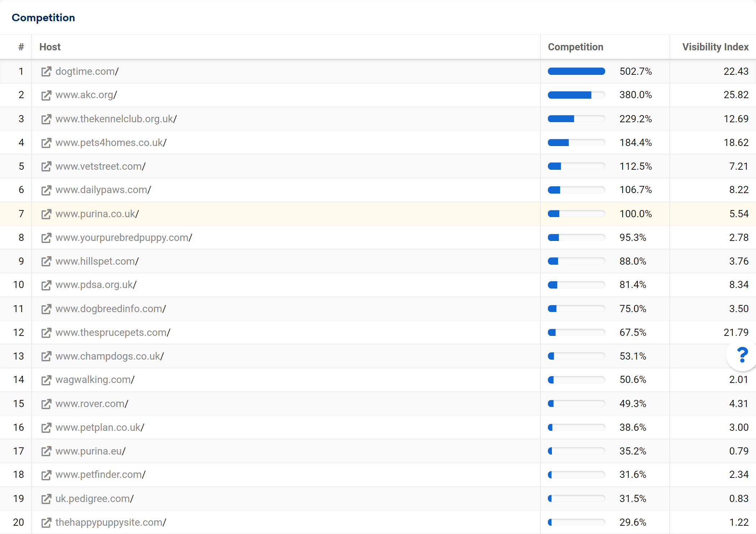Open external link icon for www.champdogs.co.uk
Viewport: 756px width, 534px height.
pos(46,356)
